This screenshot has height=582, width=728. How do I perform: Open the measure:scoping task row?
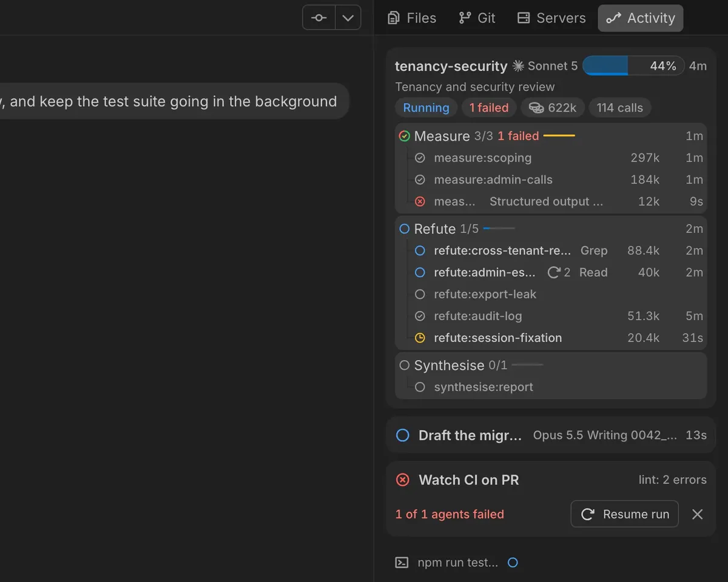(x=558, y=158)
